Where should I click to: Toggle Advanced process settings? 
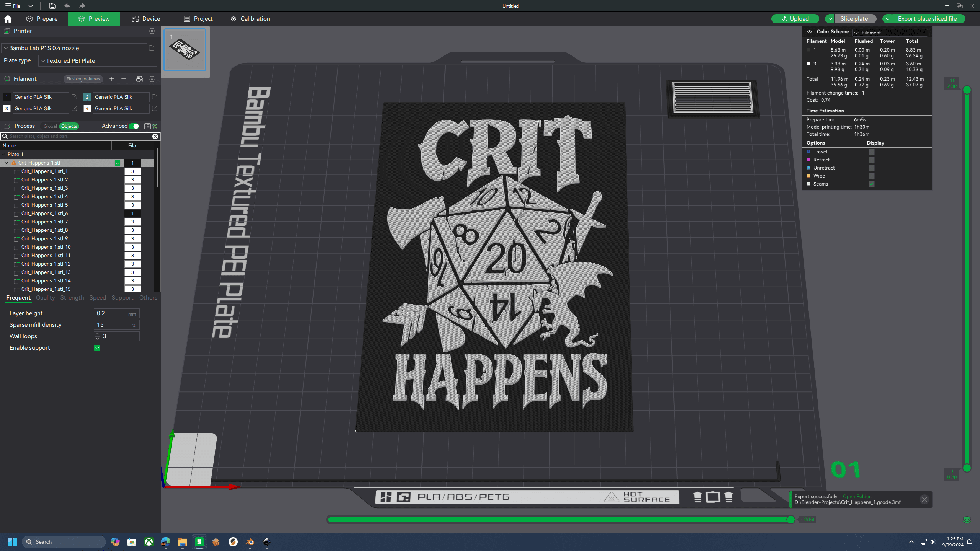135,126
